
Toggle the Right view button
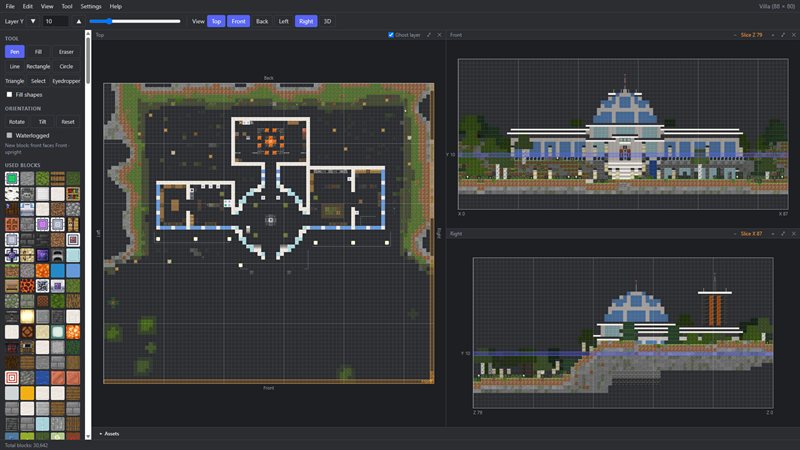coord(306,21)
